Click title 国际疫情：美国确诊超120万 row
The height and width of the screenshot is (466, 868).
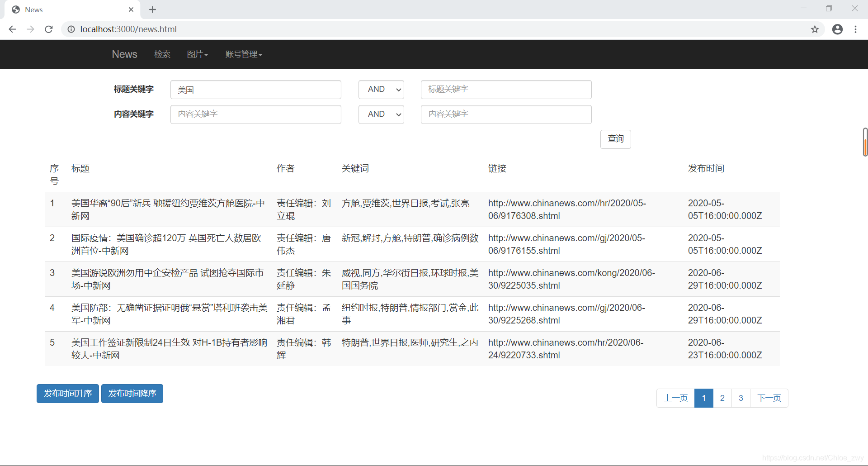coord(166,244)
